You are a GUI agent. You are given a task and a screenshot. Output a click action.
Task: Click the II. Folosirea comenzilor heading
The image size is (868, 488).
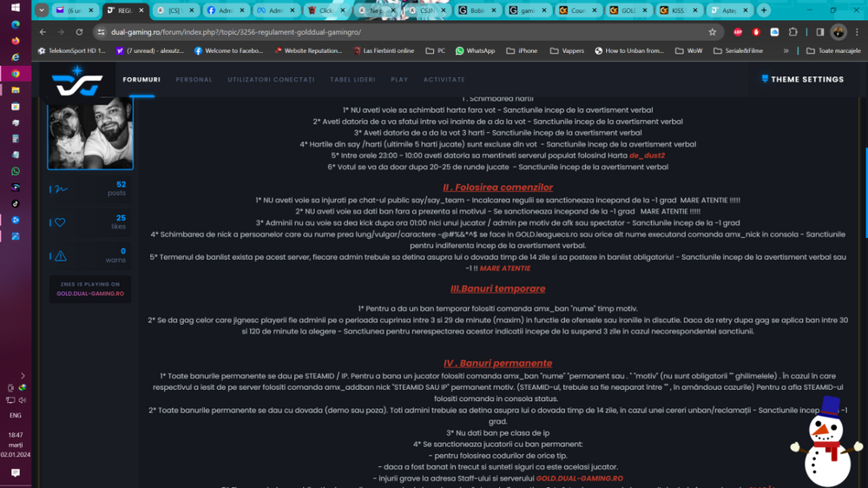click(x=497, y=188)
